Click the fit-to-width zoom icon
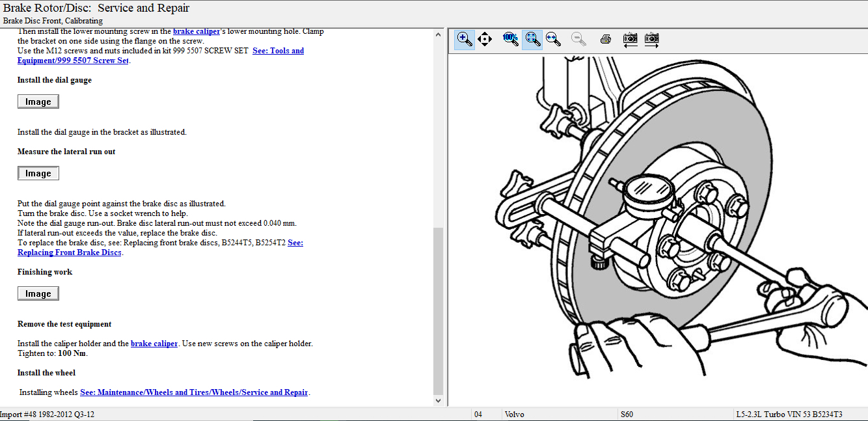The width and height of the screenshot is (868, 421). click(553, 39)
